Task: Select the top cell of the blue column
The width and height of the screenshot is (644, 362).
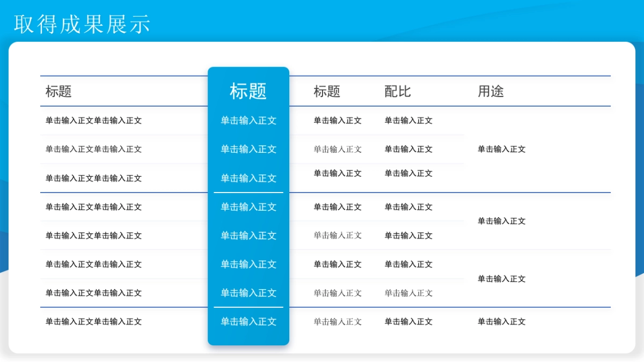Action: [x=248, y=121]
